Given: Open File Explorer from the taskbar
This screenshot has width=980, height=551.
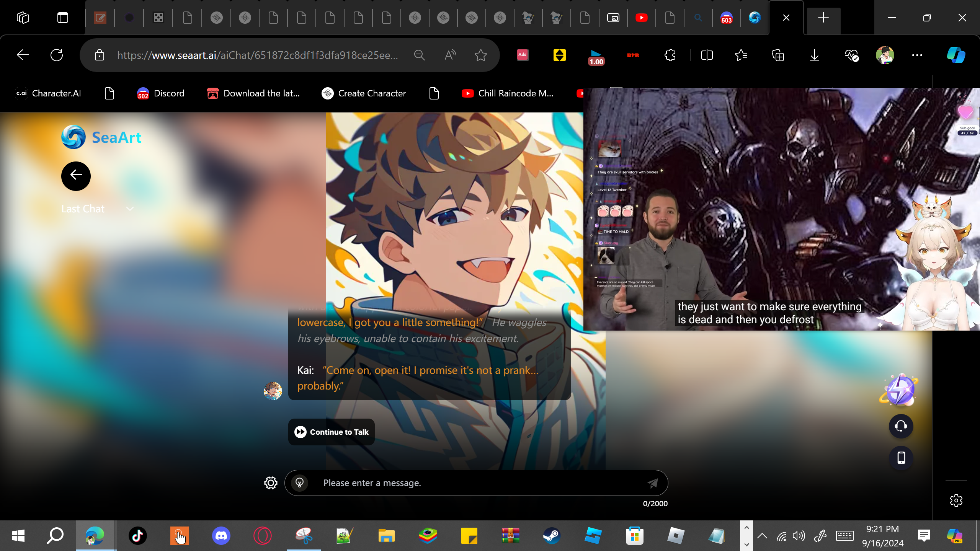Looking at the screenshot, I should pos(386,536).
